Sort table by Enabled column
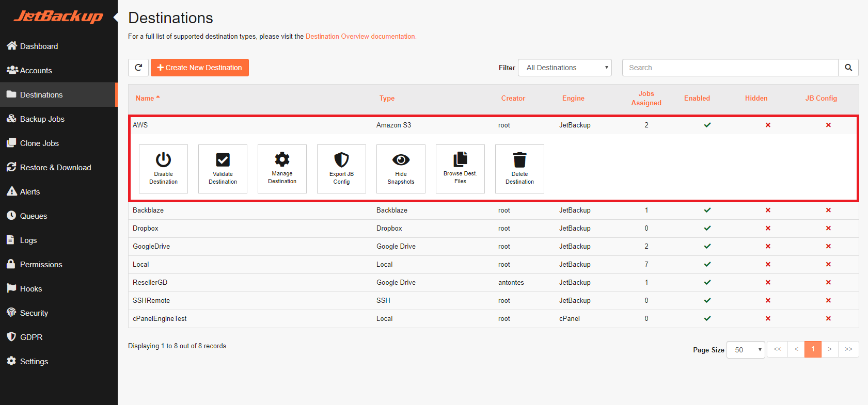The width and height of the screenshot is (868, 405). 697,98
